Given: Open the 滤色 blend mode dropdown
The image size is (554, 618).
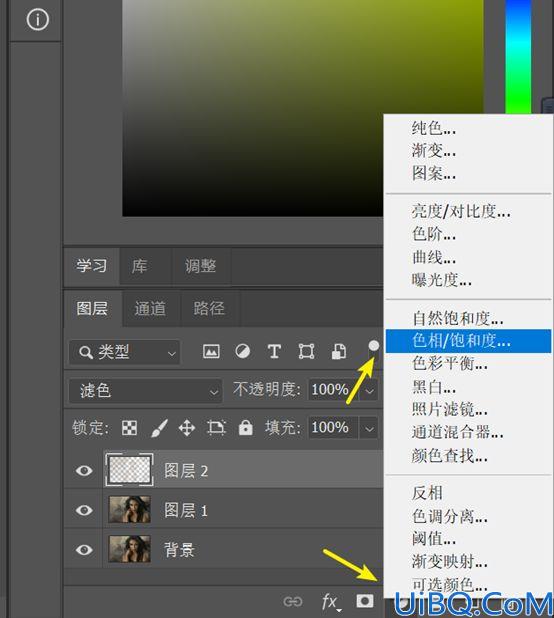Looking at the screenshot, I should (146, 391).
